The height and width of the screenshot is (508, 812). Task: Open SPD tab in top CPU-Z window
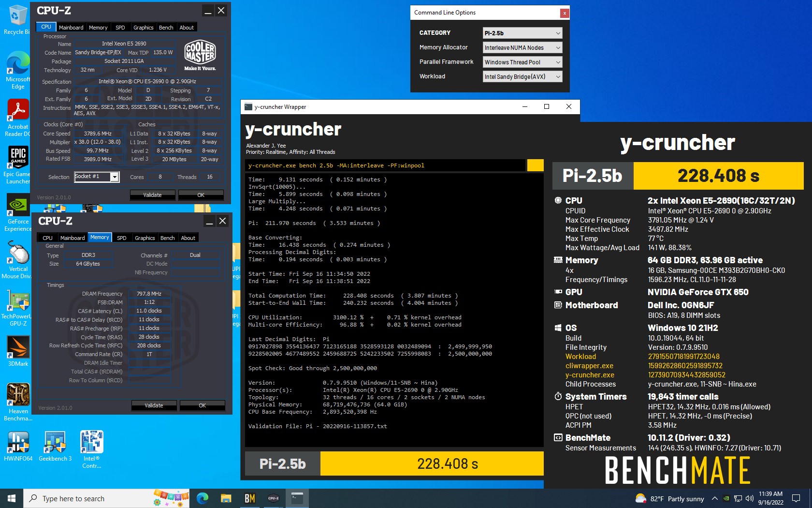point(120,28)
